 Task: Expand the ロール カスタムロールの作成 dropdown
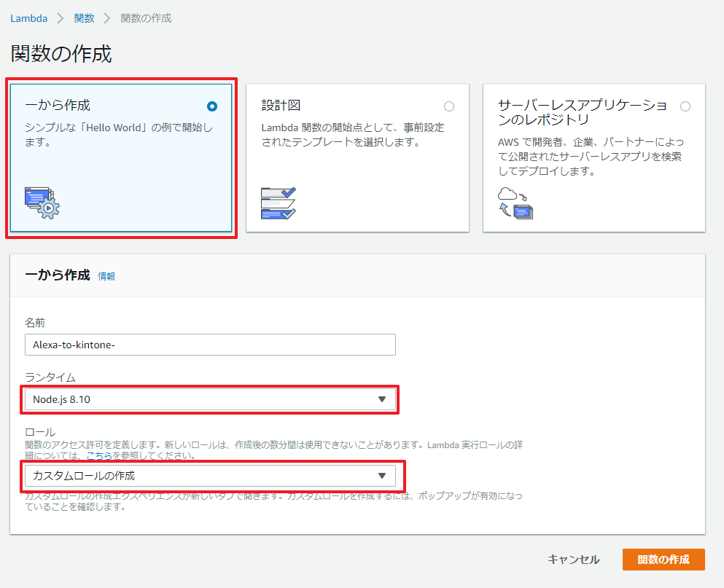pyautogui.click(x=210, y=476)
